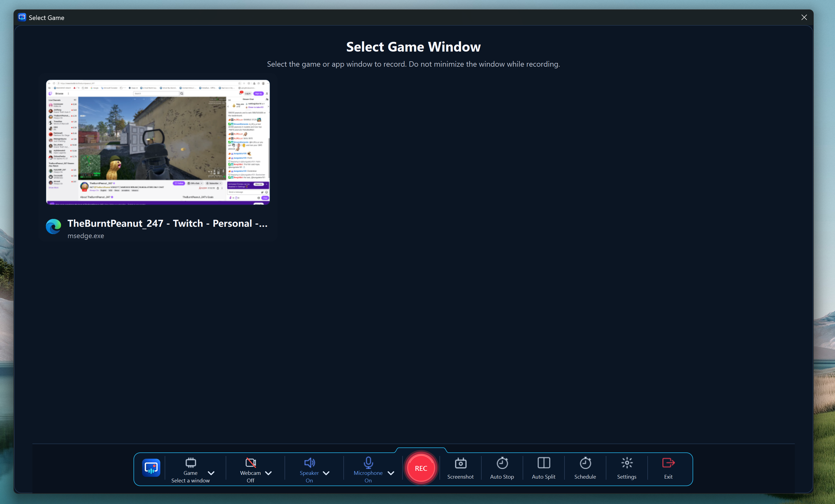Open the Microphone dropdown chevron
835x504 pixels.
[x=391, y=473]
